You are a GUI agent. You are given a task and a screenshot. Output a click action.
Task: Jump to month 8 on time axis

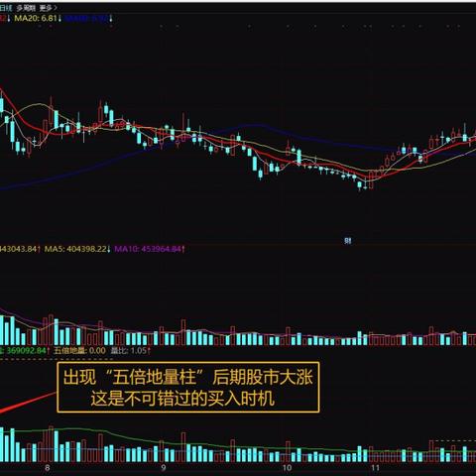47,468
